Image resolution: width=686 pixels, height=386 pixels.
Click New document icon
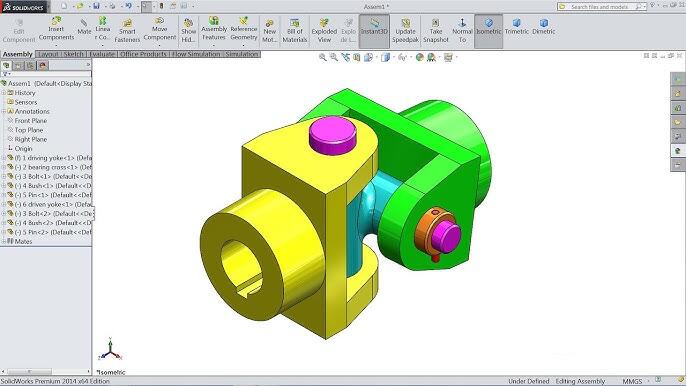click(x=64, y=6)
